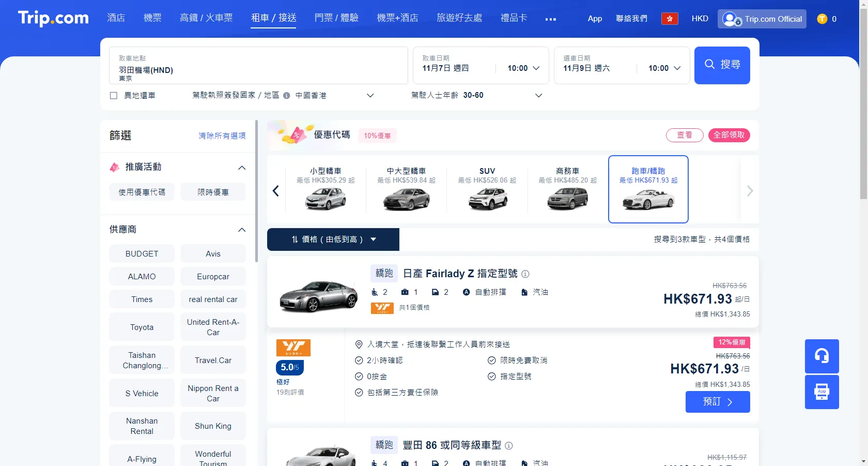Open the price low-to-high sort dropdown
868x466 pixels.
coord(333,239)
